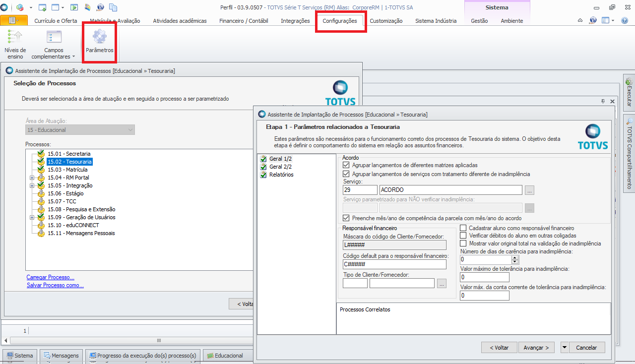Collapse the ribbon with the up chevron

pyautogui.click(x=580, y=20)
